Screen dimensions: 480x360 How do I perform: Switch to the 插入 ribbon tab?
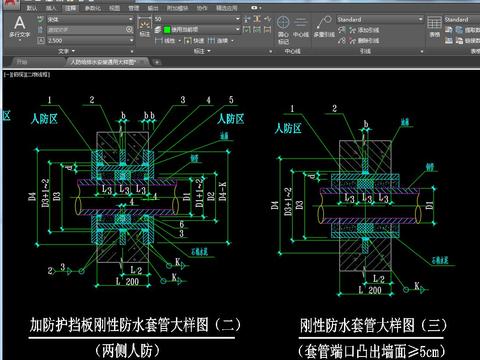(51, 8)
